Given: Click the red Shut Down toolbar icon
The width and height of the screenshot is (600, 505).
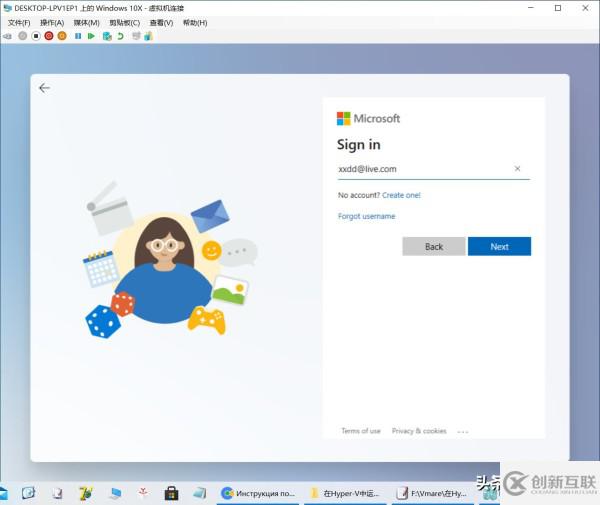Looking at the screenshot, I should (x=49, y=36).
